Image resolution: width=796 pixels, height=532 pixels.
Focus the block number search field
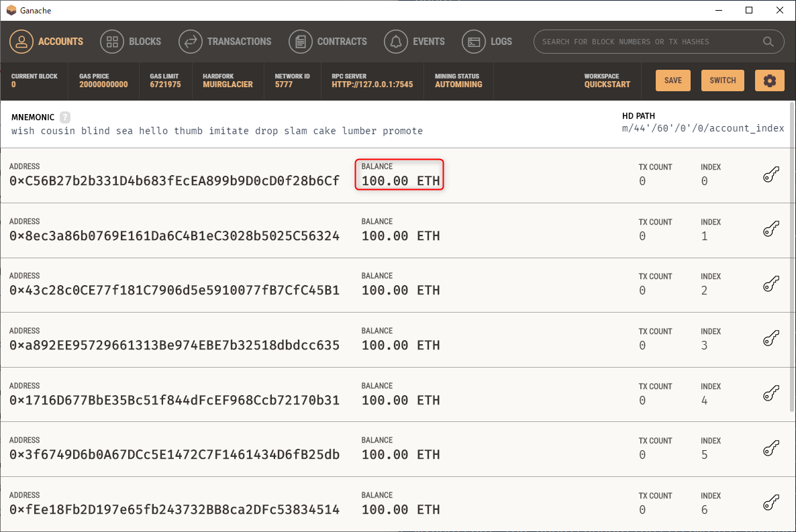[x=648, y=42]
